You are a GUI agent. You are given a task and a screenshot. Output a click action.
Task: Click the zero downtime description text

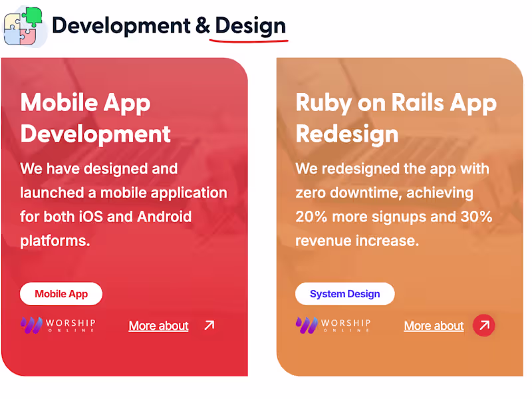click(392, 205)
